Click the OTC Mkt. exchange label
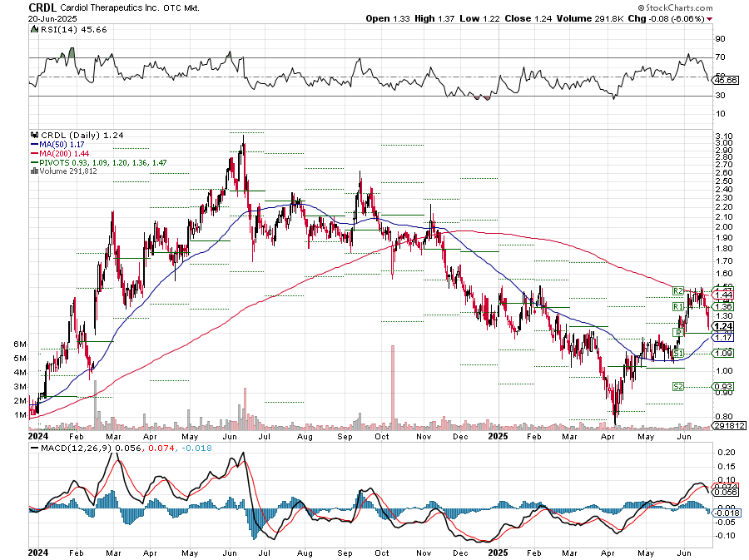 [183, 8]
